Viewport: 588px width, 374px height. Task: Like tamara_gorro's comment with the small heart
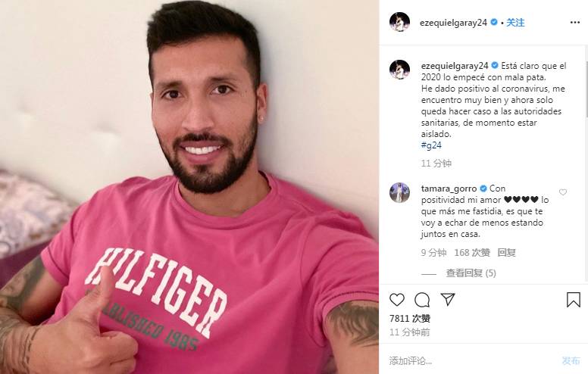[563, 192]
